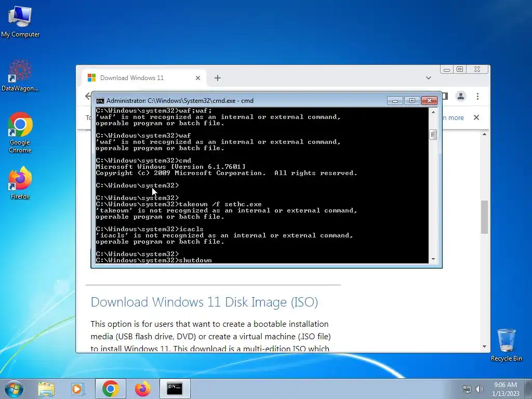532x399 pixels.
Task: Click the 'C:\Windows\system32>icacls' line
Action: (x=150, y=229)
